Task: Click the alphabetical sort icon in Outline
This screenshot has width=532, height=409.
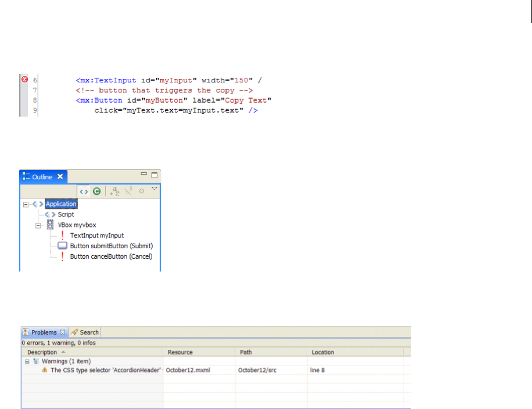Action: click(114, 191)
